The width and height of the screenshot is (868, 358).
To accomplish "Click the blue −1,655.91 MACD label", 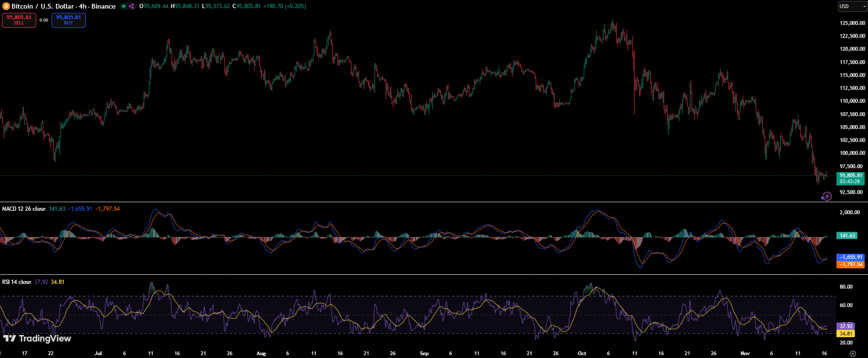I will point(851,257).
